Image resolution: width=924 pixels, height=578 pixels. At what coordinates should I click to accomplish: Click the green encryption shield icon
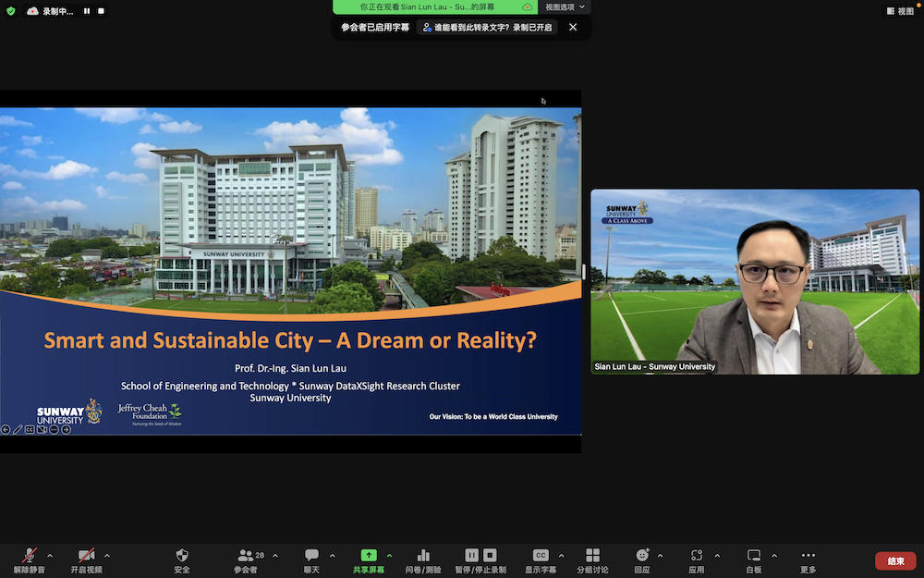(x=10, y=10)
